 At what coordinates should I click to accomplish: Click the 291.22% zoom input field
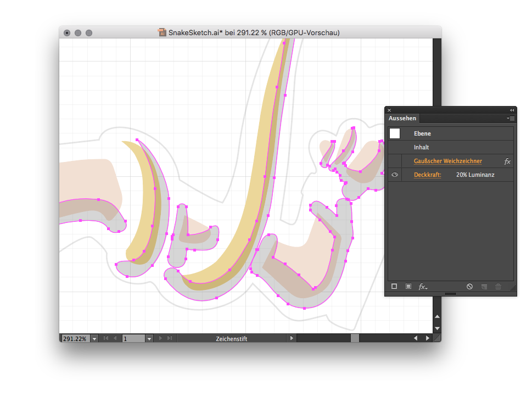coord(75,339)
